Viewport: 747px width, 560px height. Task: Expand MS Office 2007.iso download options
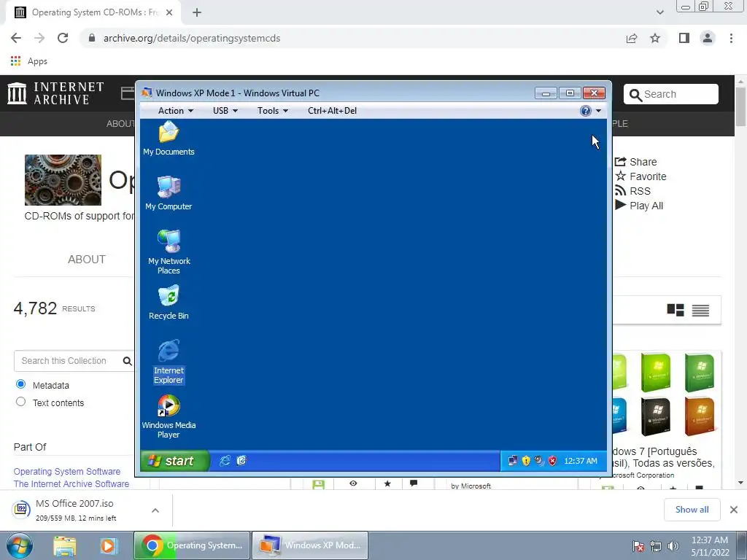pyautogui.click(x=155, y=510)
